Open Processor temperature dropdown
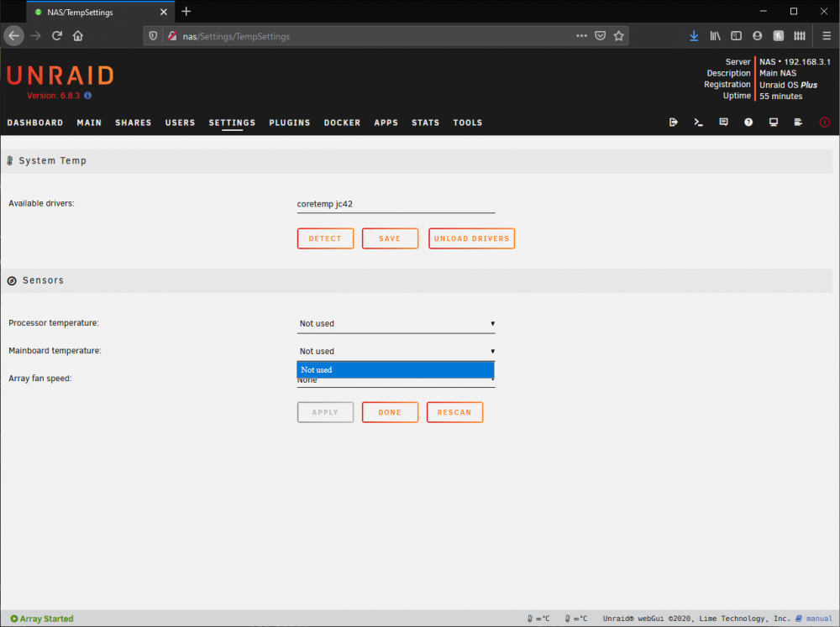Viewport: 840px width, 627px height. (396, 323)
